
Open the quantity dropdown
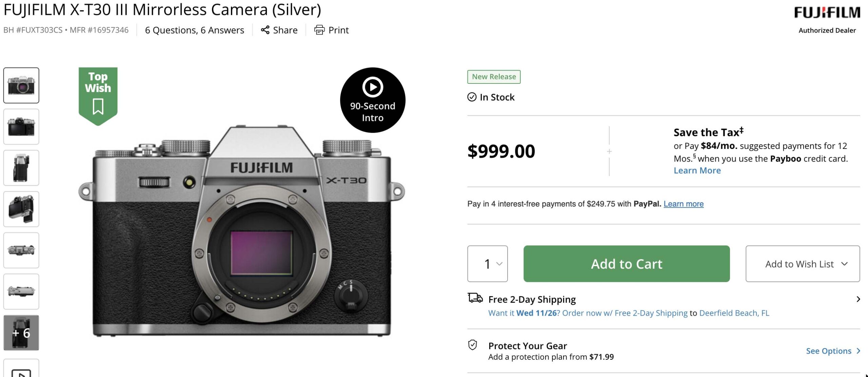487,264
